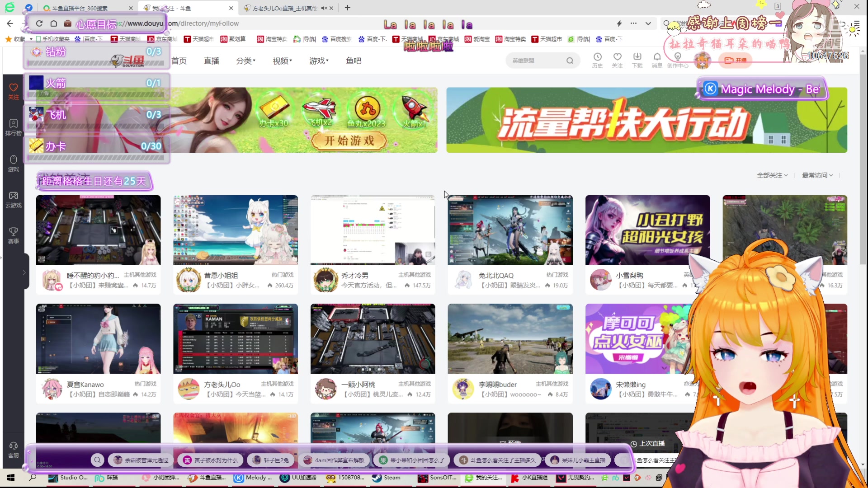Open 兔北北QAQ stream thumbnail
Screen dimensions: 868x488
click(x=510, y=230)
